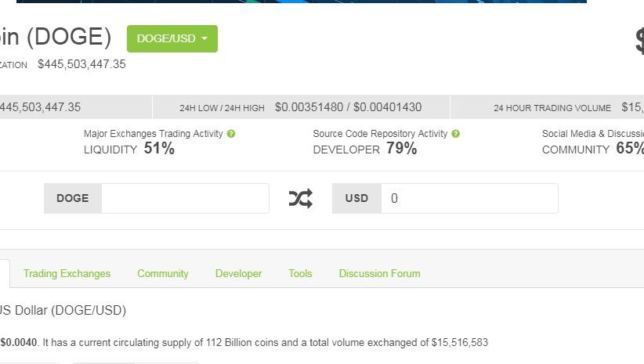Open the Community tab
The width and height of the screenshot is (644, 364).
[163, 273]
